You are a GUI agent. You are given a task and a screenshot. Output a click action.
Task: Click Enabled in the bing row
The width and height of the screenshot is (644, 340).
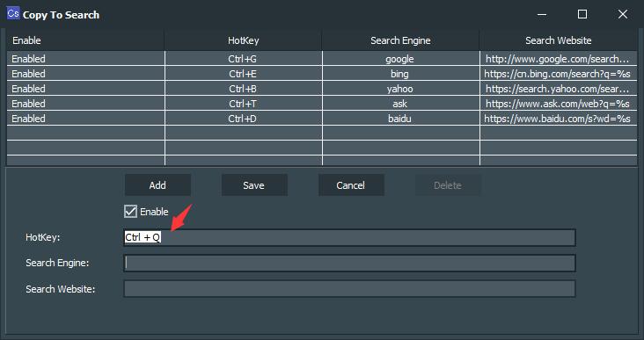[85, 74]
